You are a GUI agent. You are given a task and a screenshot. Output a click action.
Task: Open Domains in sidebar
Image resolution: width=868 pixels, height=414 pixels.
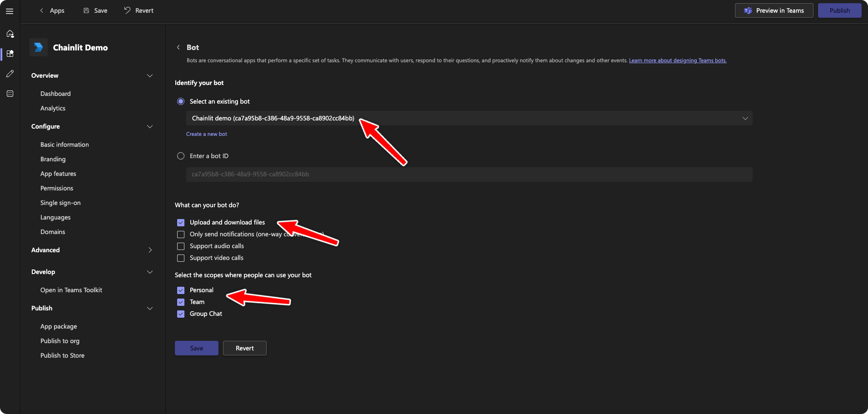[x=53, y=232]
